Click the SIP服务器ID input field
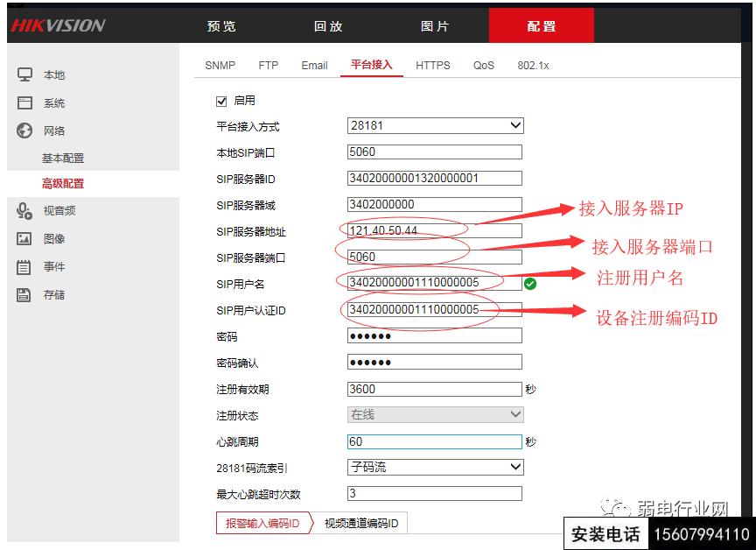The height and width of the screenshot is (550, 756). [x=434, y=178]
